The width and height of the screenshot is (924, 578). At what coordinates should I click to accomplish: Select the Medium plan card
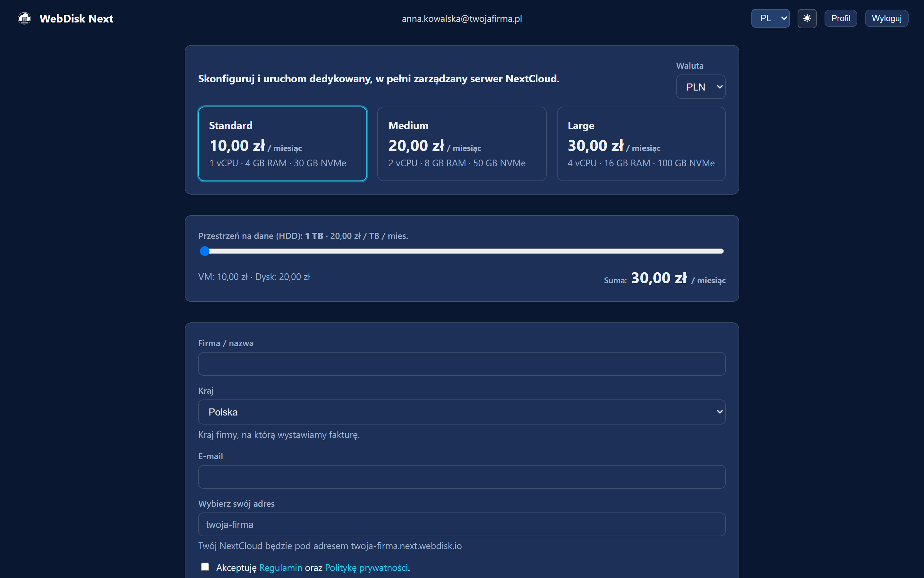[x=462, y=144]
